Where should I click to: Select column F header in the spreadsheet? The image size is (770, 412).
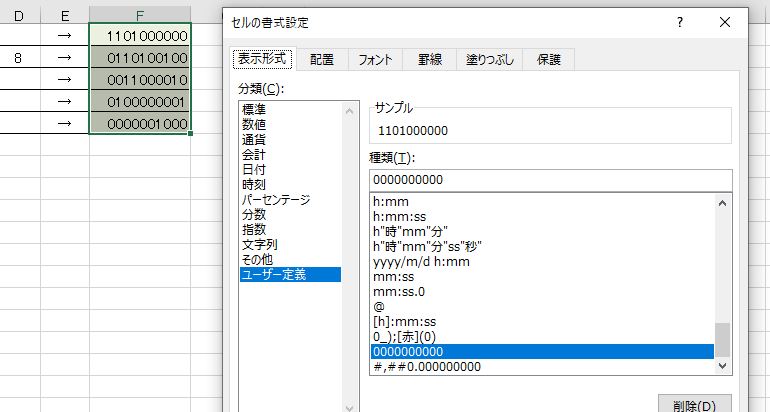point(140,16)
